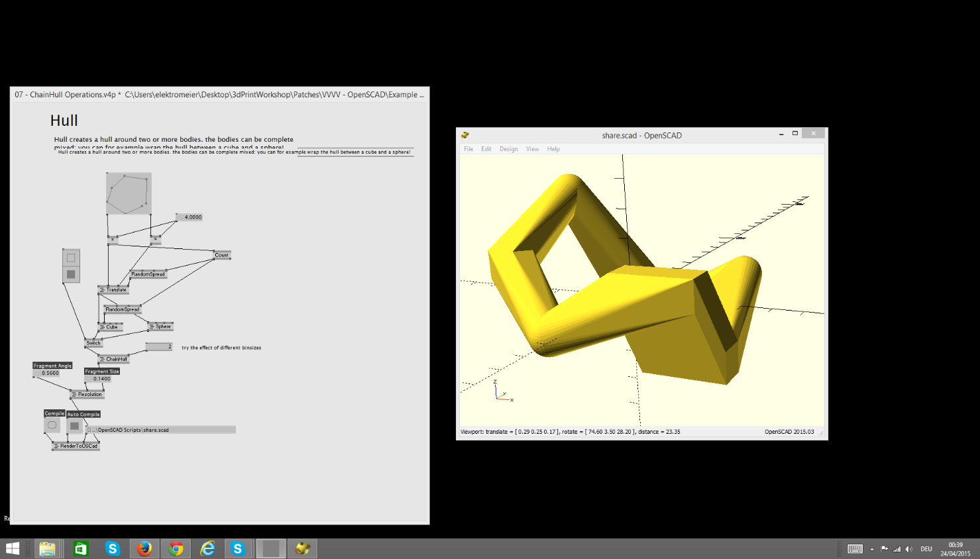Viewport: 980px width, 559px height.
Task: Open Windows Store from the taskbar
Action: [x=81, y=548]
